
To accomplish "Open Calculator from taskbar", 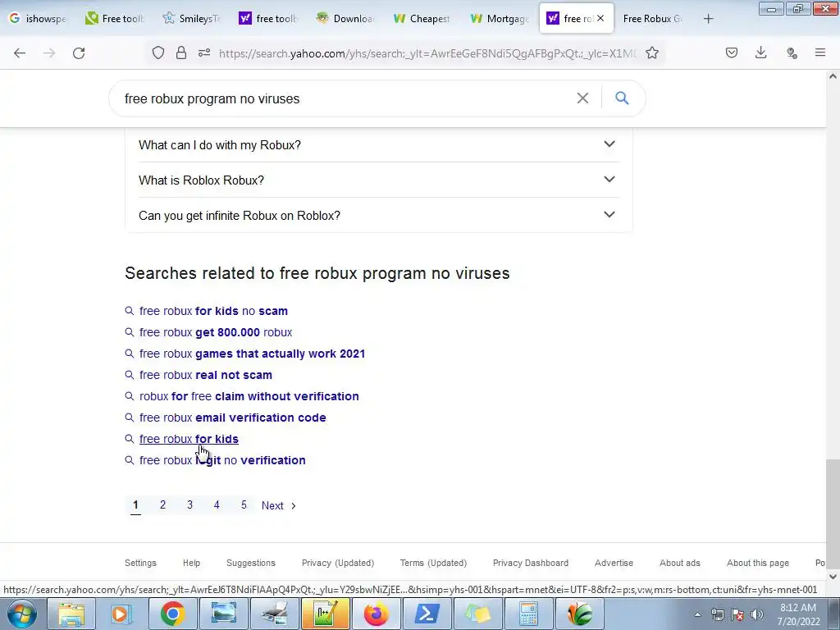I will [528, 614].
